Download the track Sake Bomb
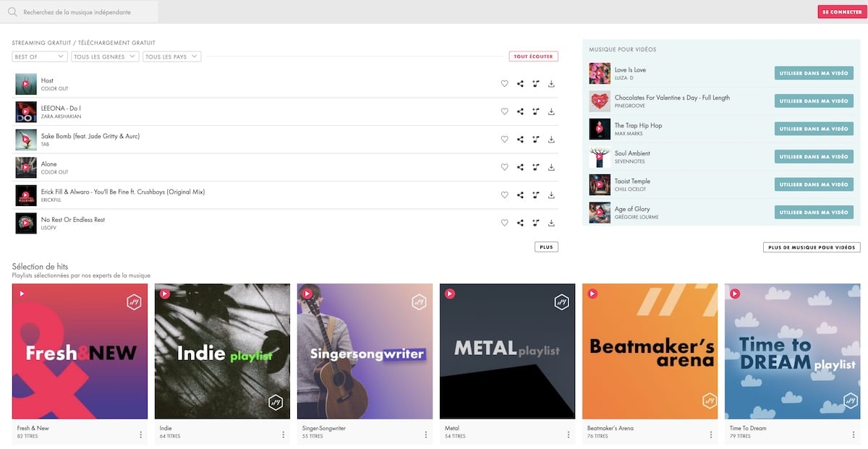Image resolution: width=868 pixels, height=449 pixels. 551,140
